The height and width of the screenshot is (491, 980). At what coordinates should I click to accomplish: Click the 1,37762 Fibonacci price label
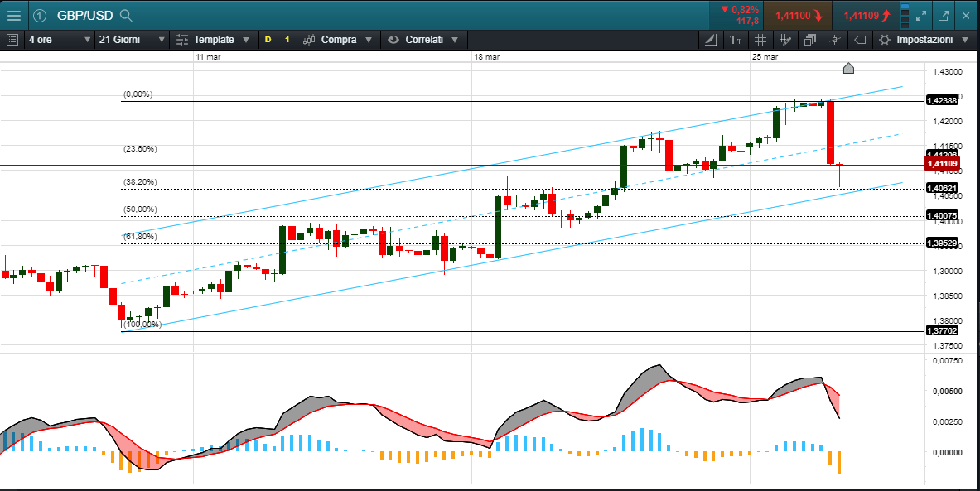pos(942,331)
